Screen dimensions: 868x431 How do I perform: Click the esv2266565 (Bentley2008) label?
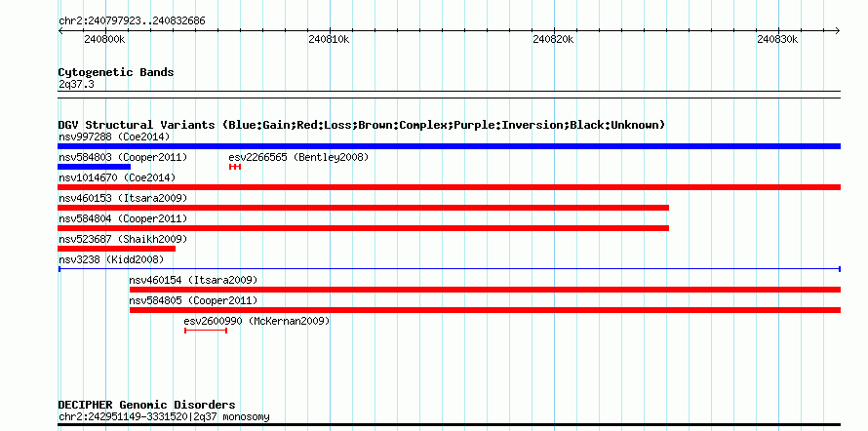click(298, 157)
